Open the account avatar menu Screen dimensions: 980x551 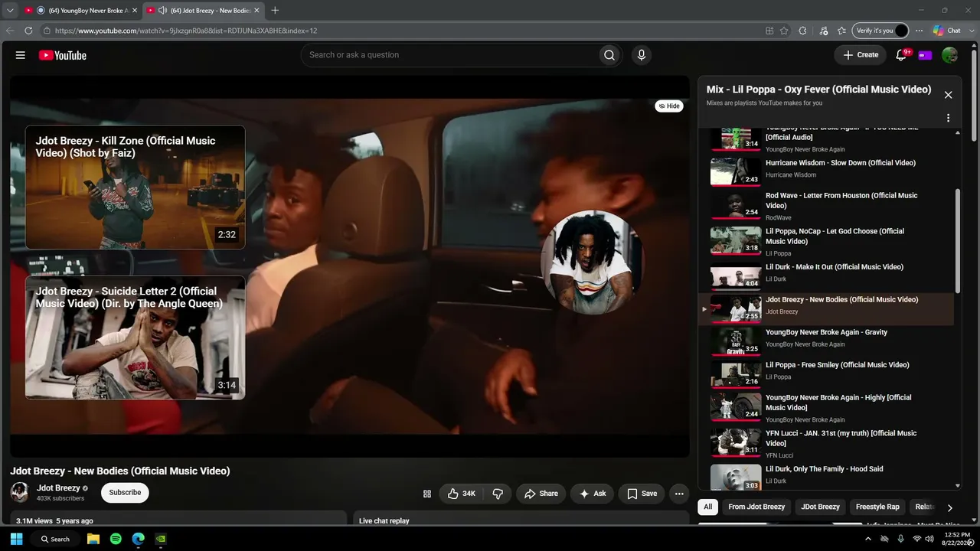coord(949,55)
